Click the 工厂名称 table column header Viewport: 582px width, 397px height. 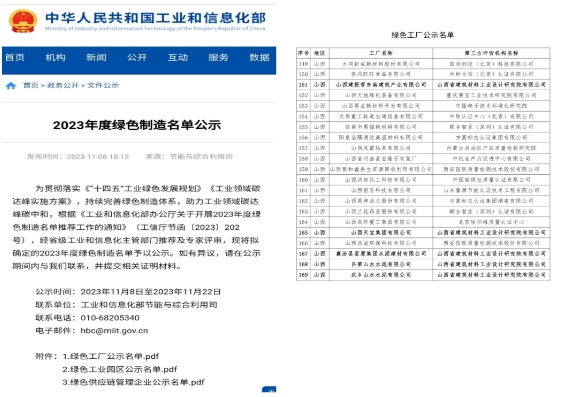(381, 53)
